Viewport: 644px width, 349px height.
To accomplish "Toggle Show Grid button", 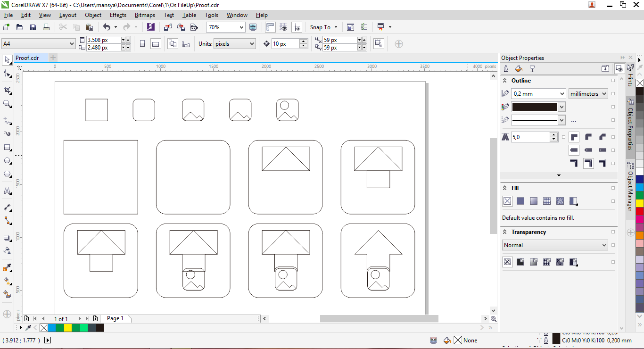I will pyautogui.click(x=283, y=27).
